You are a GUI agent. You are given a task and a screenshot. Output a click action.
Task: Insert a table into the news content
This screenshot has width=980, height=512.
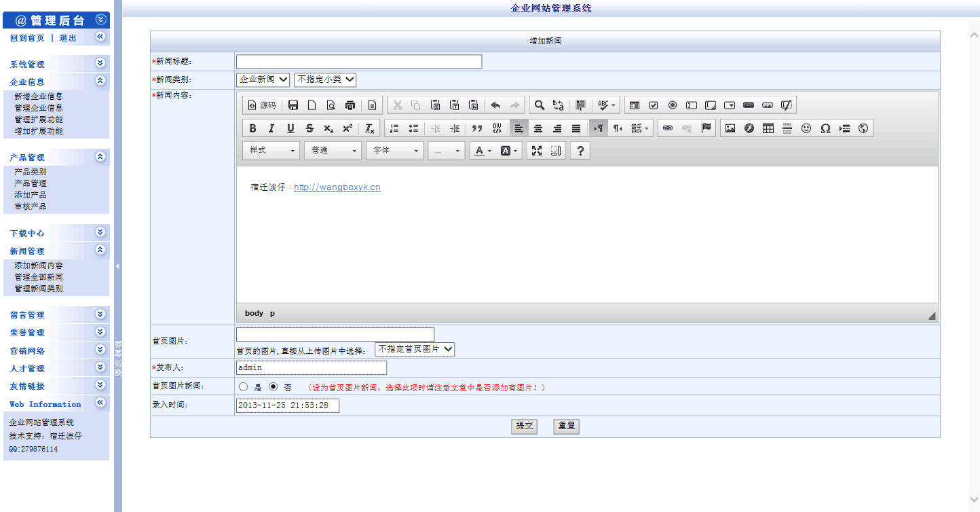pos(768,128)
